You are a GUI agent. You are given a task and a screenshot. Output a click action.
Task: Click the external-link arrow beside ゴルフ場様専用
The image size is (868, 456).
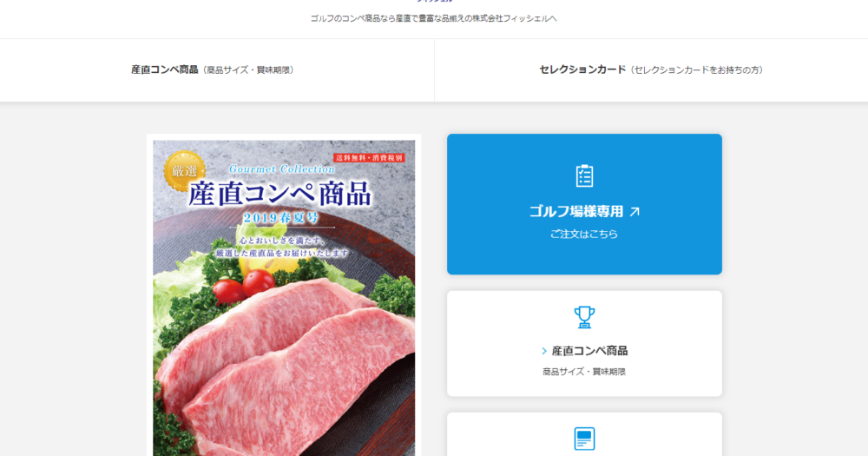click(x=635, y=211)
